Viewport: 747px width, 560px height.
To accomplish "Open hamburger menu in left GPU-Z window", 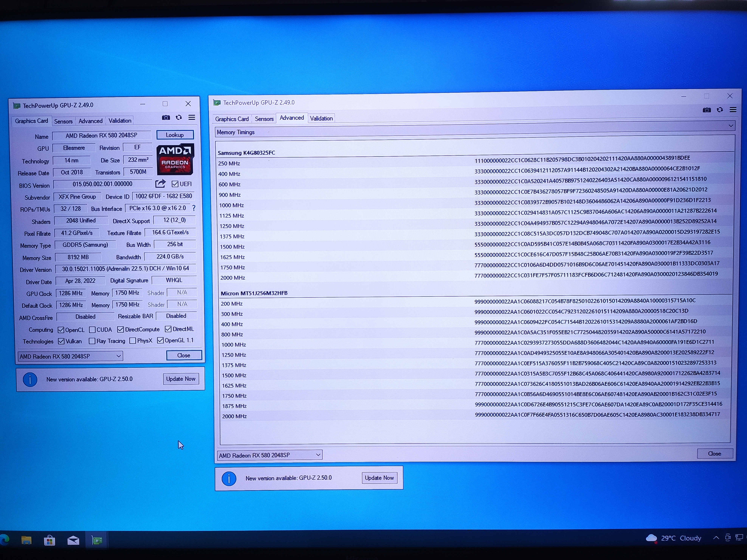I will 192,117.
